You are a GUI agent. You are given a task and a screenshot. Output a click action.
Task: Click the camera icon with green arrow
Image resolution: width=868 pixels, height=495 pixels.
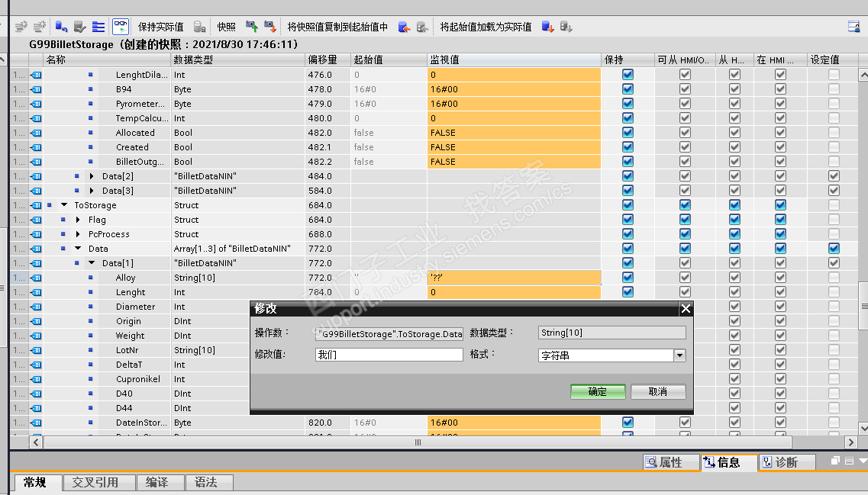point(252,27)
